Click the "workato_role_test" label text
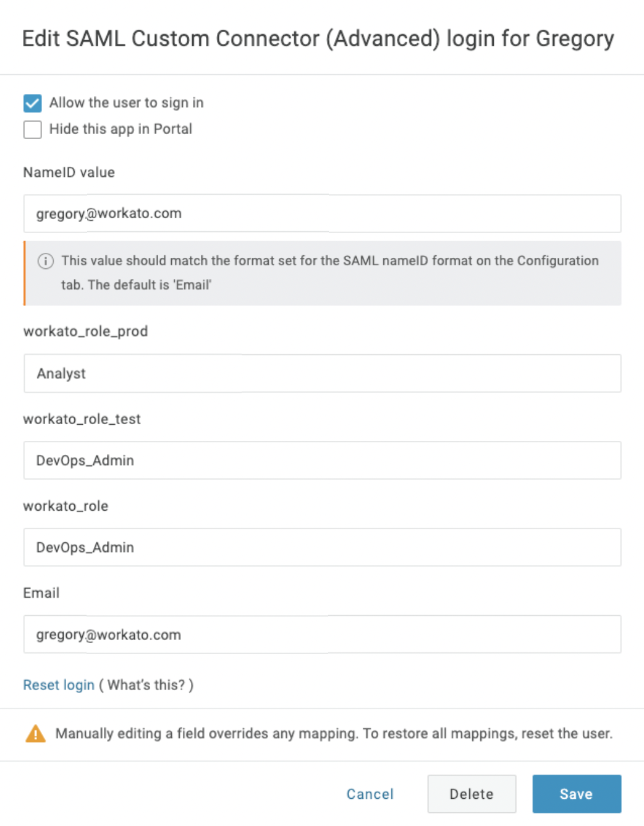Viewport: 644px width, 826px height. (82, 419)
